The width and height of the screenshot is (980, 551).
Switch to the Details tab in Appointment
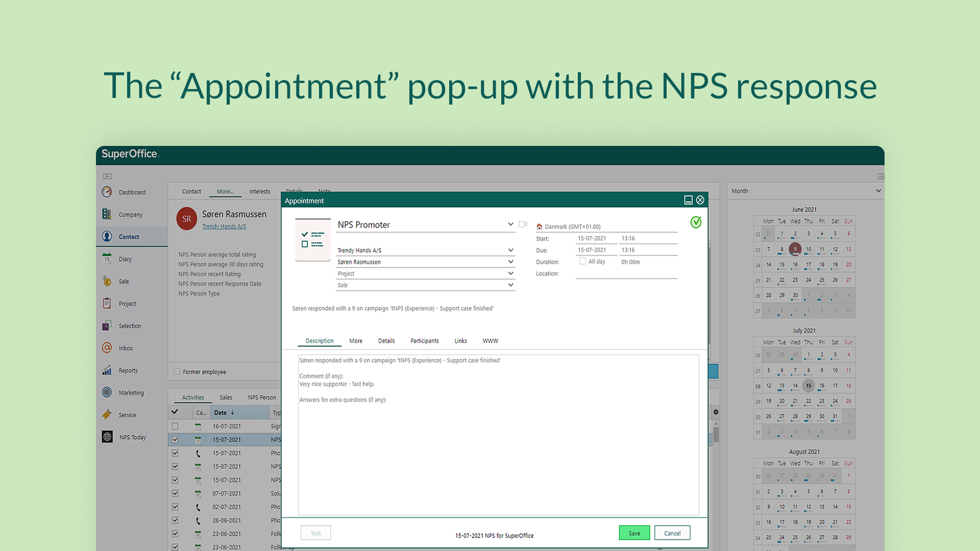coord(386,341)
